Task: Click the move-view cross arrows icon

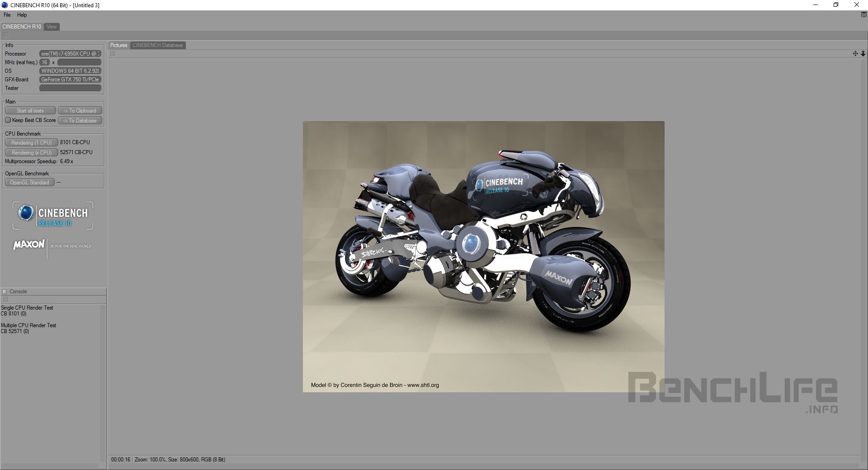Action: [855, 54]
